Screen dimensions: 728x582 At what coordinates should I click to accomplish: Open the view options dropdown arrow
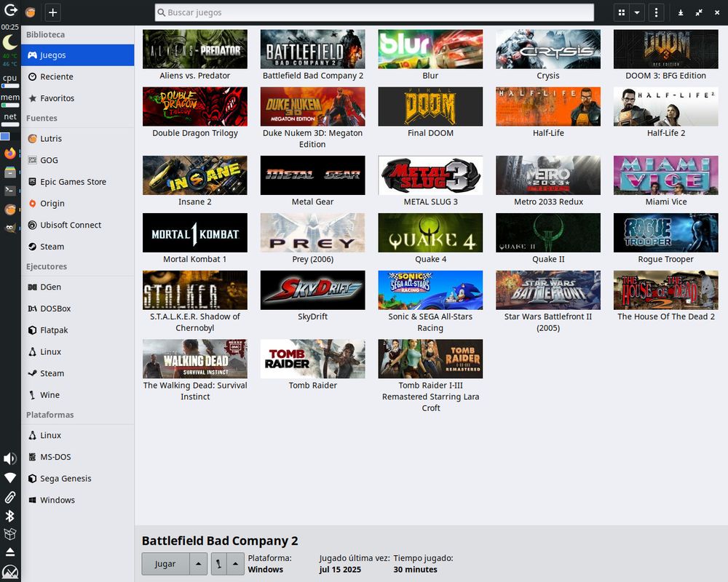tap(637, 12)
